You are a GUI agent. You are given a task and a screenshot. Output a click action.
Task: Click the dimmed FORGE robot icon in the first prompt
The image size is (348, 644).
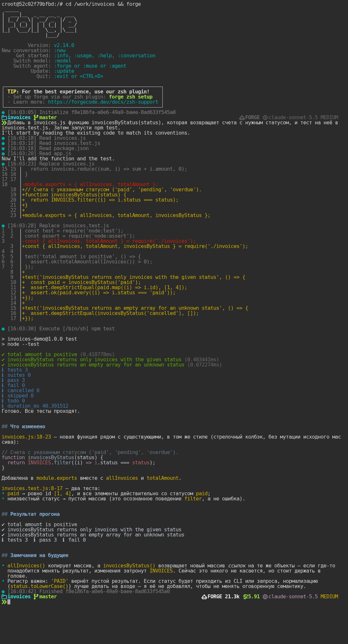[x=242, y=118]
